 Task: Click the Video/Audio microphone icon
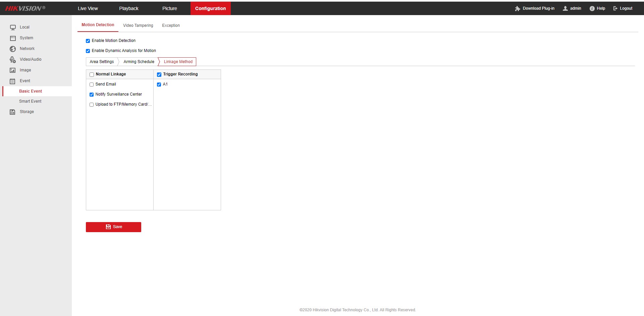point(13,60)
